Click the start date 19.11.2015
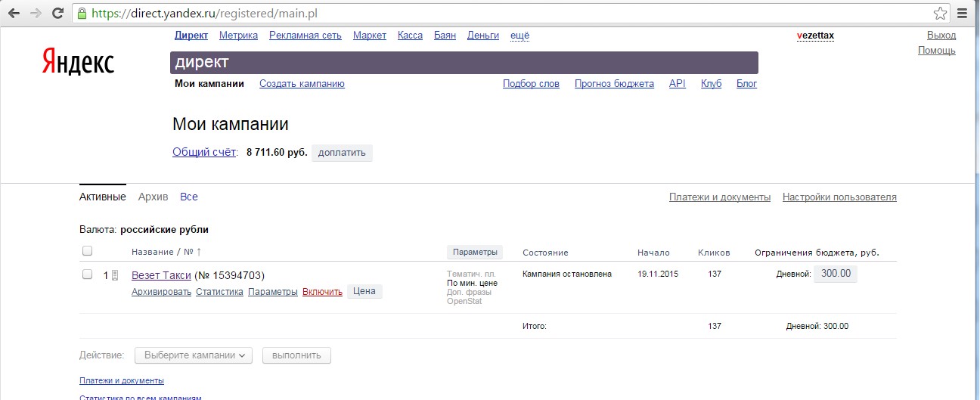980x400 pixels. 658,274
